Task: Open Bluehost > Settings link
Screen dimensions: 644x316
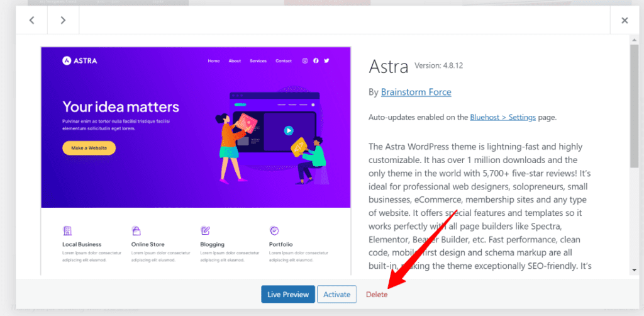Action: [x=502, y=118]
